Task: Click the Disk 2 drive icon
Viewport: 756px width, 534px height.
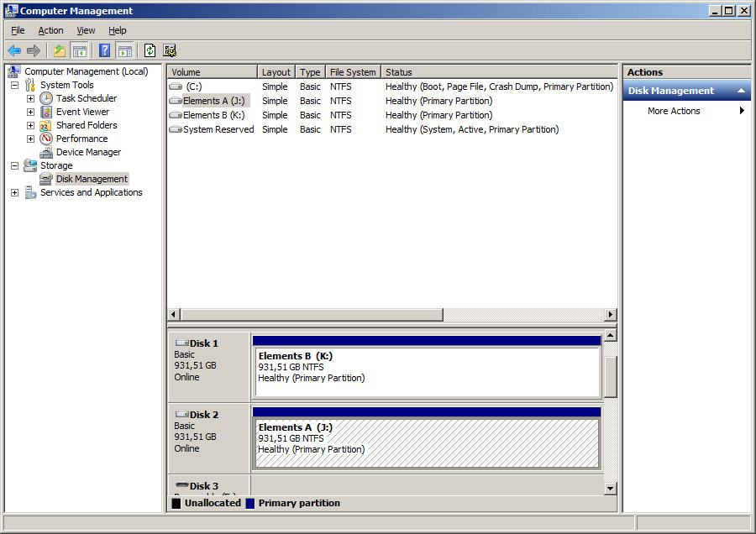Action: [181, 414]
